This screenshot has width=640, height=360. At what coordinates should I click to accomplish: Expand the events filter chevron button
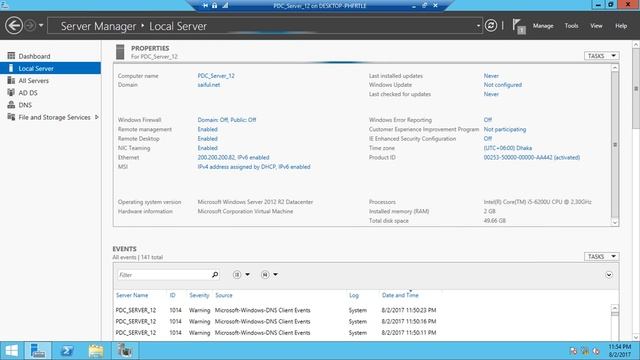pyautogui.click(x=609, y=275)
